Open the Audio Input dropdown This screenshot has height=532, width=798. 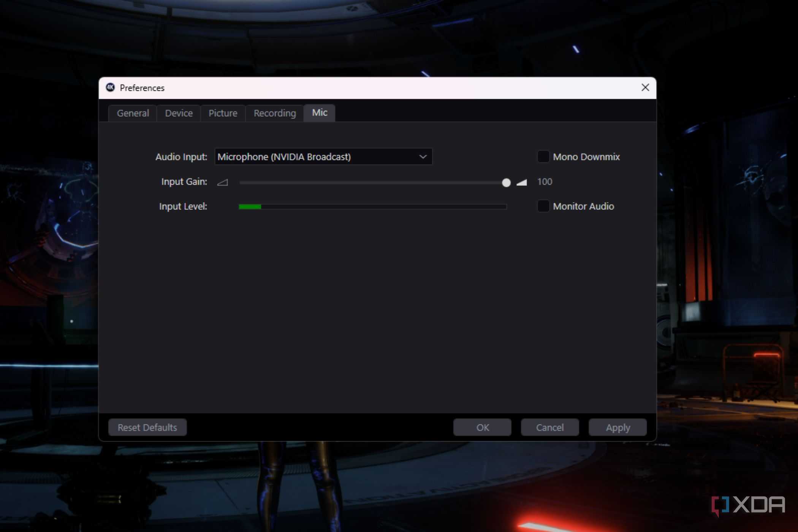click(x=323, y=157)
